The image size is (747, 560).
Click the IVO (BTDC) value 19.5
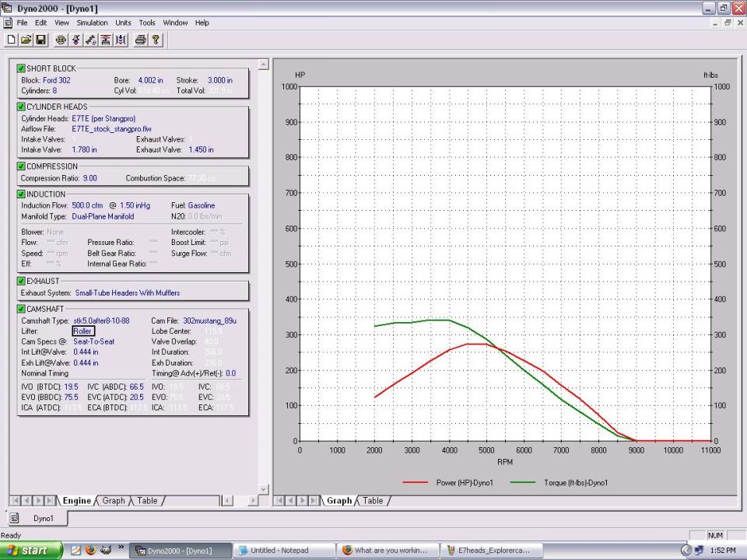point(72,387)
